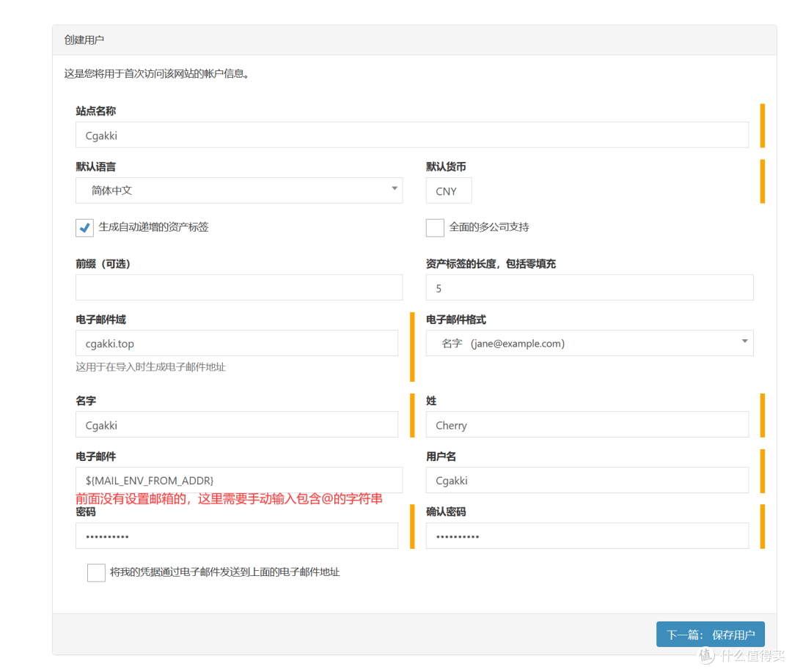Click the 下一篇：保存用户 button
The height and width of the screenshot is (672, 792).
point(710,634)
